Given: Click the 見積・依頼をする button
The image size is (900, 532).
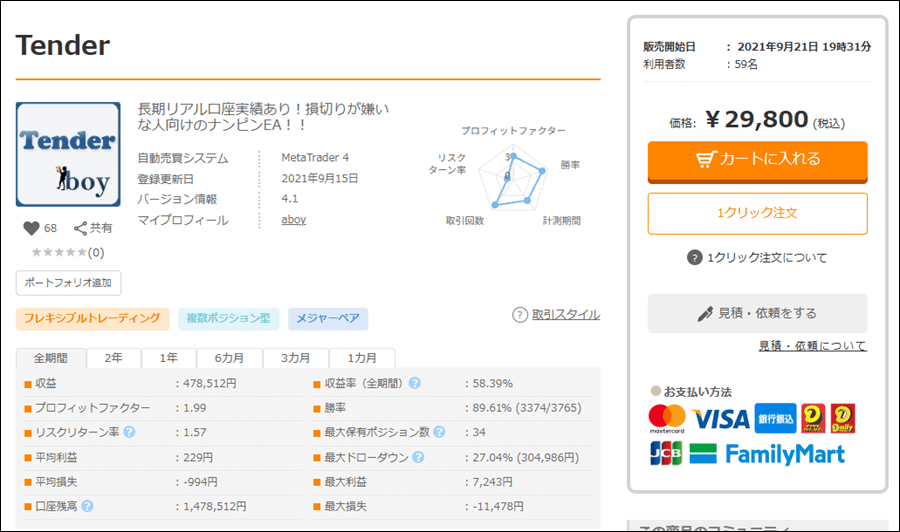Looking at the screenshot, I should 757,313.
